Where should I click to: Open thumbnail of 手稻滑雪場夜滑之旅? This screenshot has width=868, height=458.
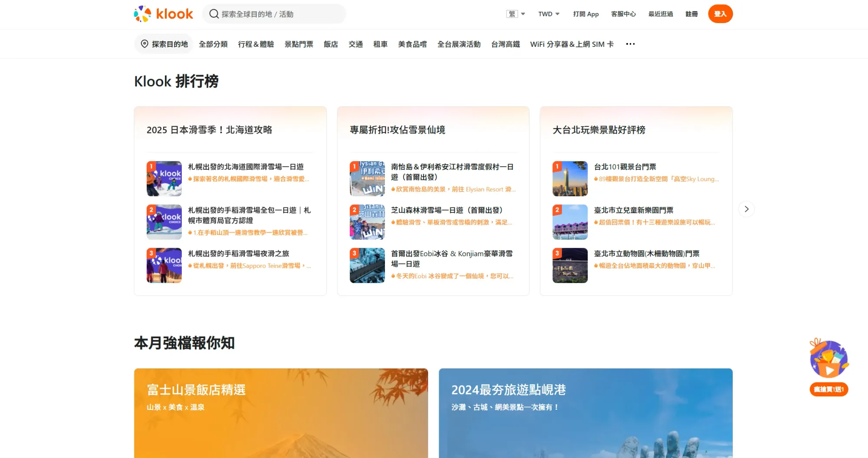(164, 265)
